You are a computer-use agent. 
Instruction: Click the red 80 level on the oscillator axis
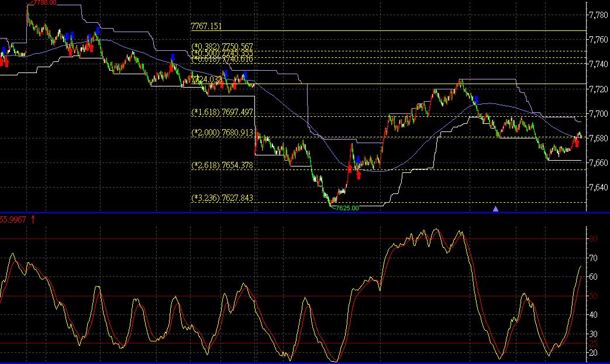pos(593,239)
